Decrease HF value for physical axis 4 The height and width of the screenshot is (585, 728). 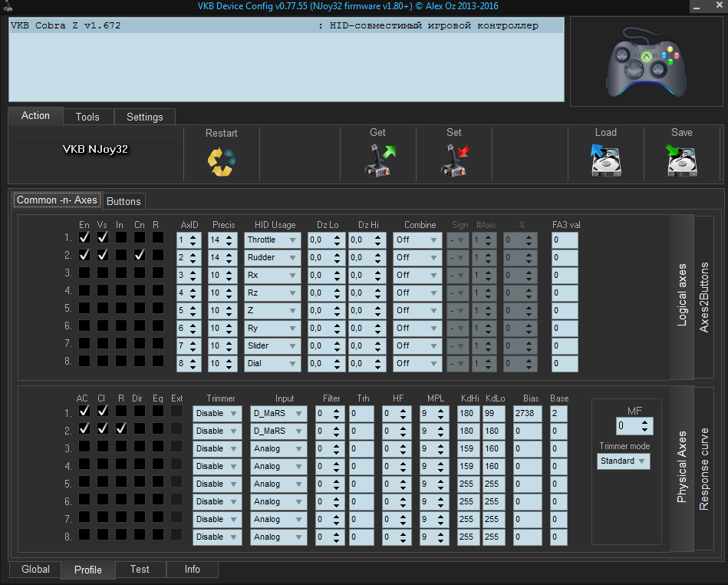click(x=403, y=469)
